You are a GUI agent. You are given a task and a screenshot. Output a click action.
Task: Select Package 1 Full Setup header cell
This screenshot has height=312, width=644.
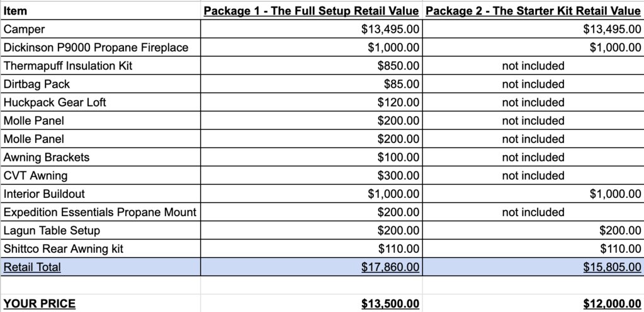pyautogui.click(x=312, y=11)
